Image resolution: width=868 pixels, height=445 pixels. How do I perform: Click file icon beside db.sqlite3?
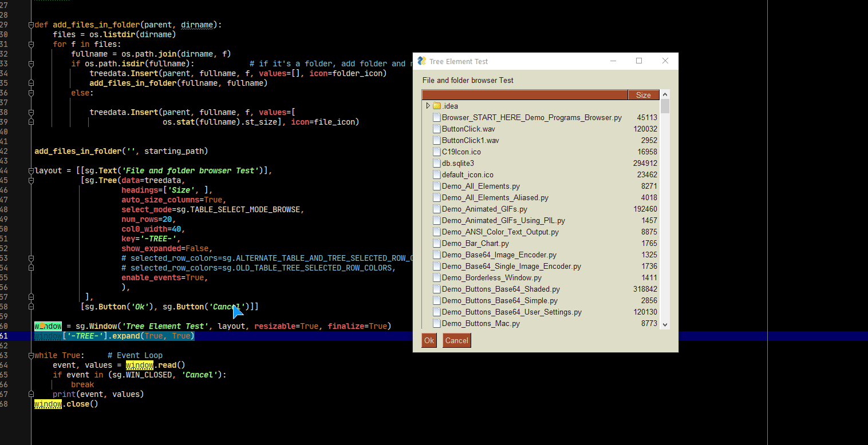click(436, 163)
